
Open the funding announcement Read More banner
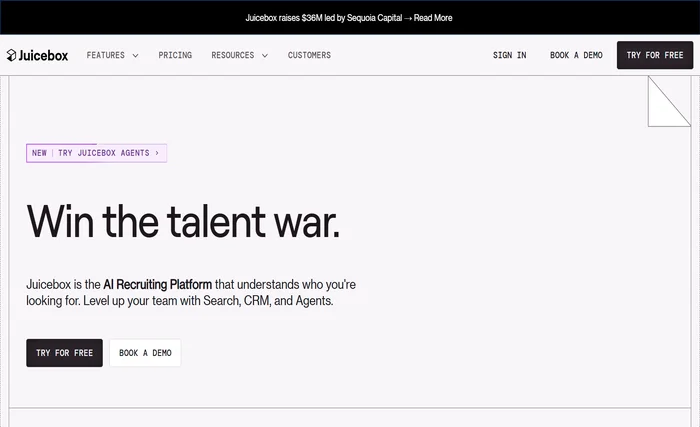tap(349, 18)
